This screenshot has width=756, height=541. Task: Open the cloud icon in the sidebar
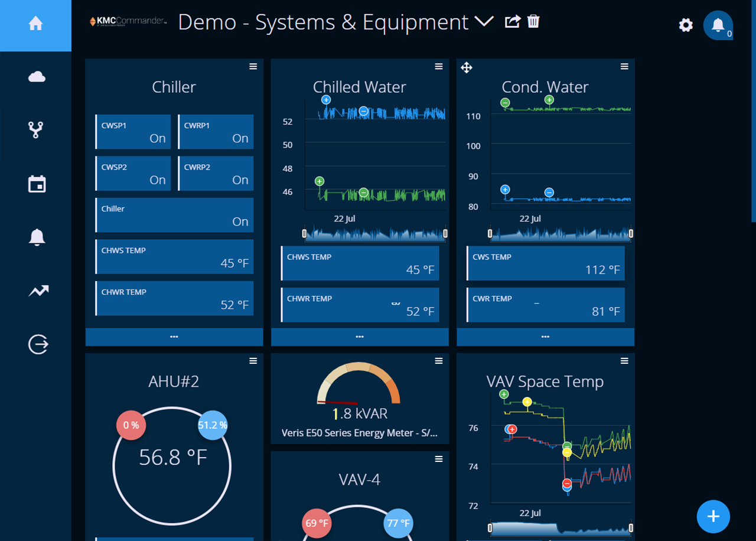pyautogui.click(x=37, y=77)
